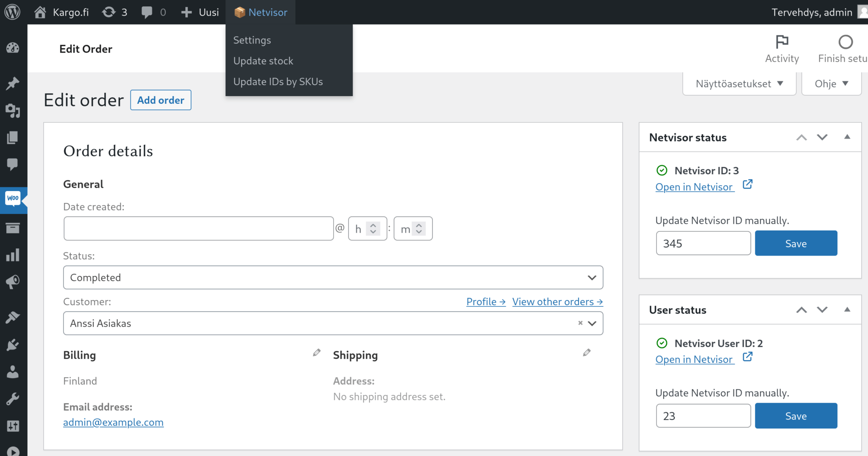Move Netvisor status box down
The width and height of the screenshot is (868, 456).
[822, 137]
